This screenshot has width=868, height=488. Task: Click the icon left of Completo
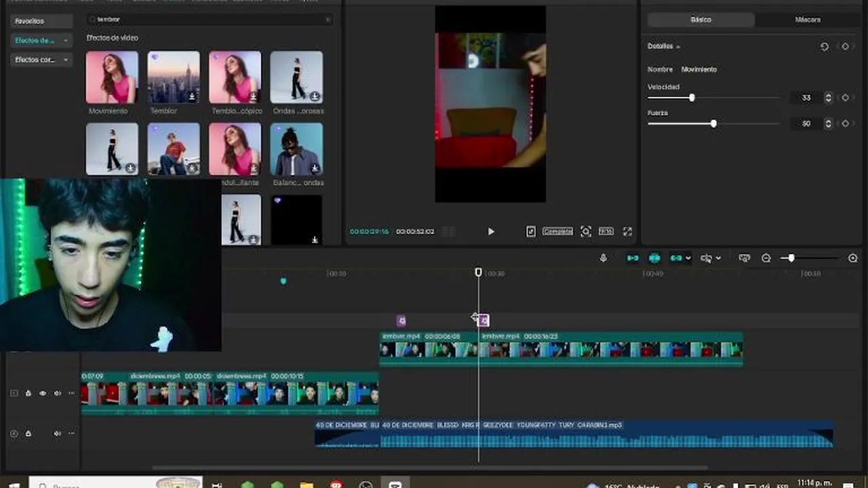tap(531, 232)
